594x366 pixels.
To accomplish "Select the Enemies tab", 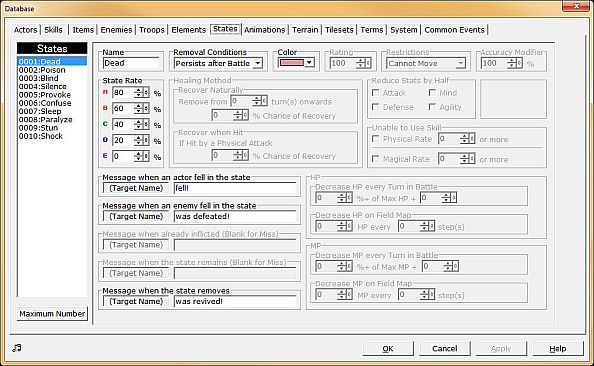I will pyautogui.click(x=116, y=30).
